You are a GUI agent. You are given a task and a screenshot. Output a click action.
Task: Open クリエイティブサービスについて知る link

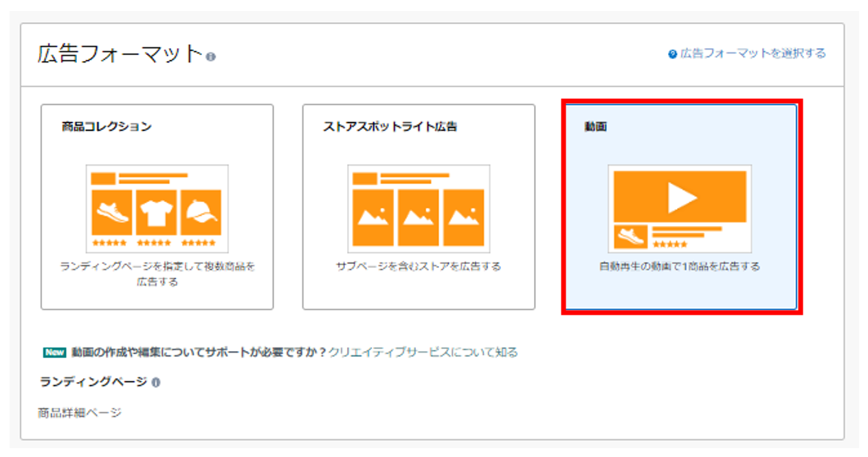pos(423,353)
